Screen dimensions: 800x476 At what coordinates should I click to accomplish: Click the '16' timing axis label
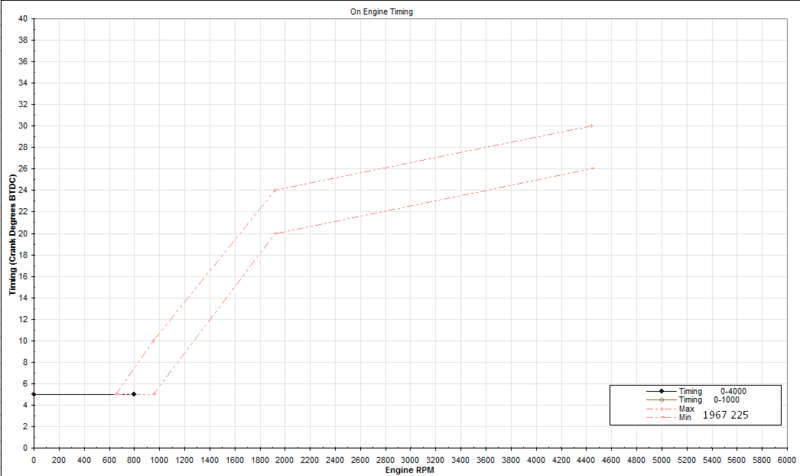point(23,276)
